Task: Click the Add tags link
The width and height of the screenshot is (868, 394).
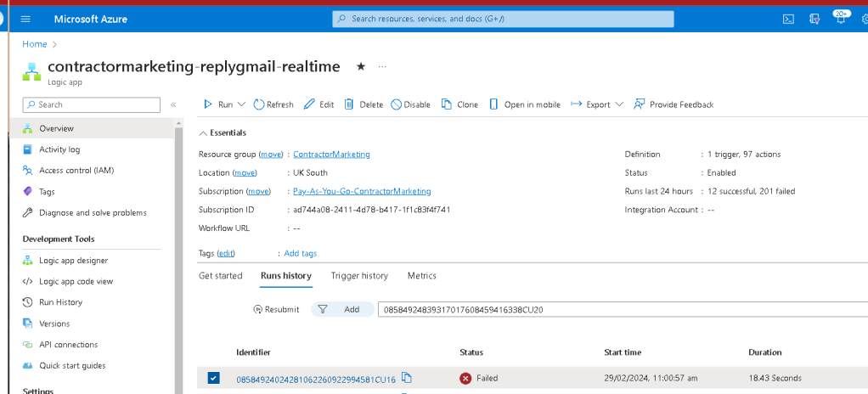Action: pos(300,253)
